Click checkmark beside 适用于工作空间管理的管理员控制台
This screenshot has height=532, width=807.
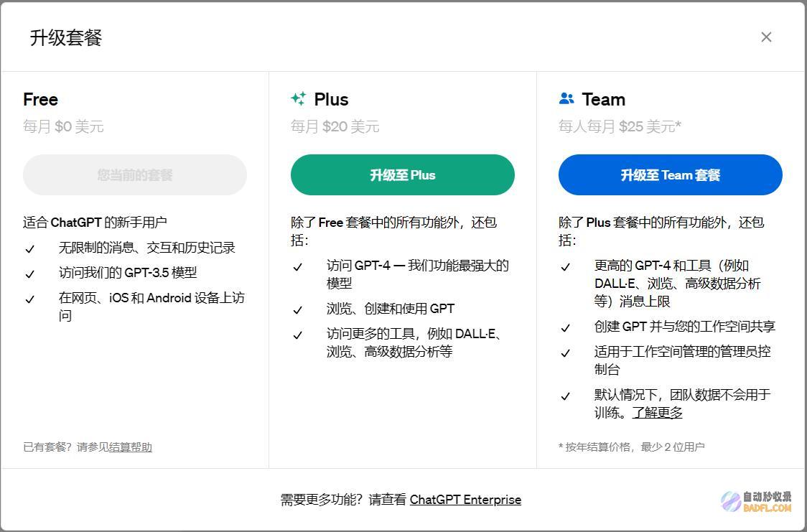(x=565, y=353)
